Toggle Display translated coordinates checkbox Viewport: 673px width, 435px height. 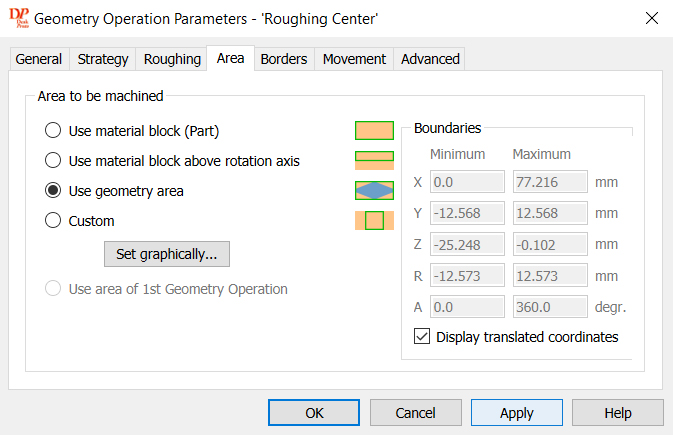click(422, 336)
